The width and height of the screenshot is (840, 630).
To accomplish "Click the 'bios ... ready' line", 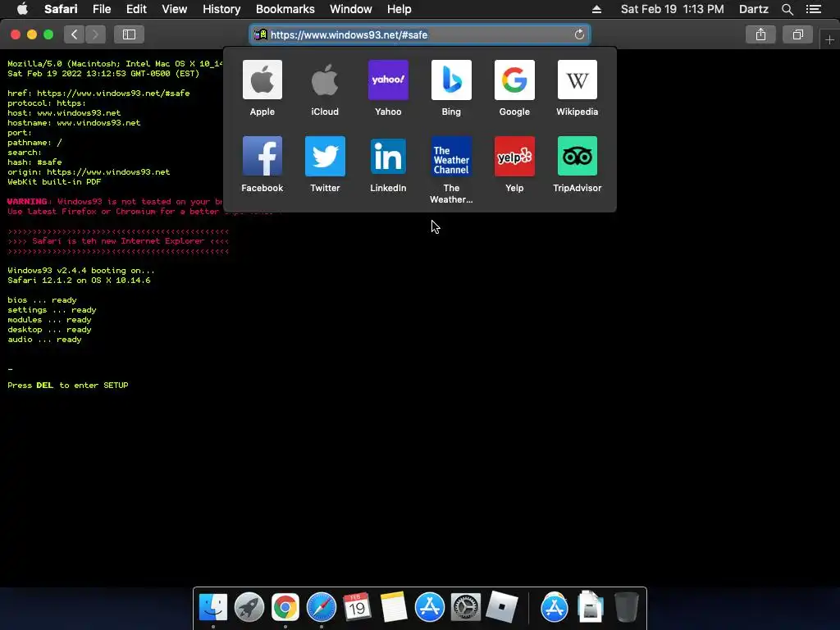I will pos(42,300).
